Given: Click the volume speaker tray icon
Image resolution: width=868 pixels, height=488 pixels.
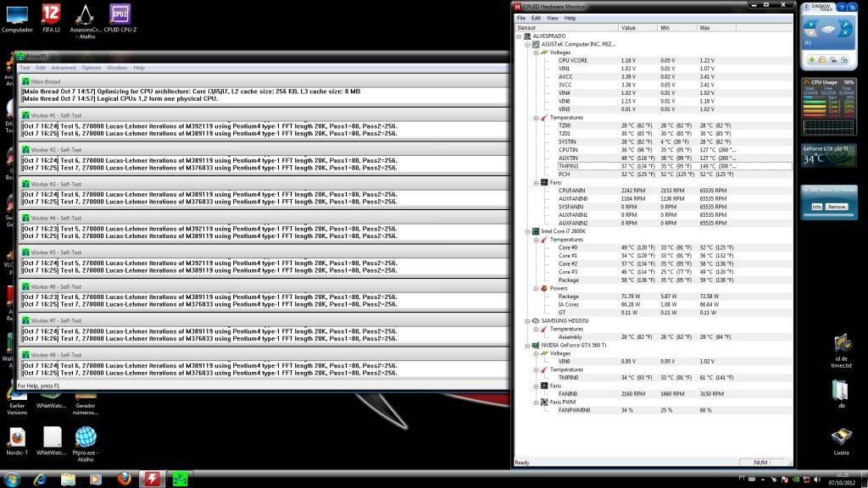Looking at the screenshot, I should (817, 480).
